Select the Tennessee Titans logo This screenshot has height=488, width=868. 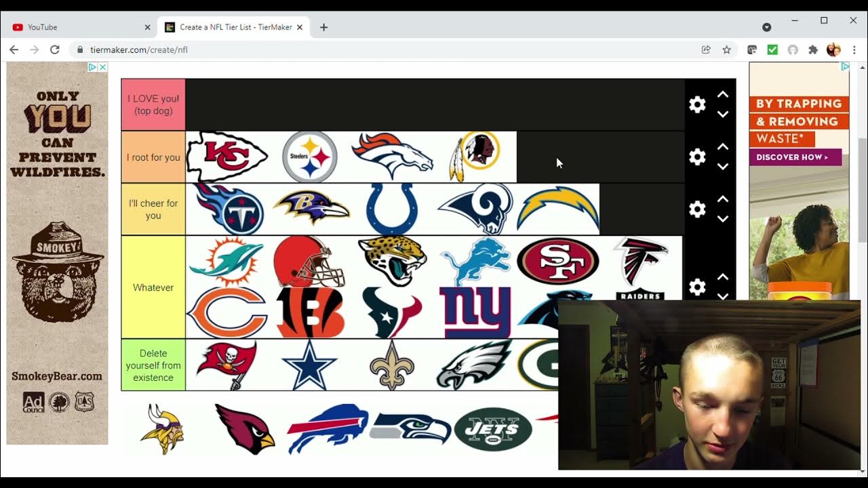(229, 209)
